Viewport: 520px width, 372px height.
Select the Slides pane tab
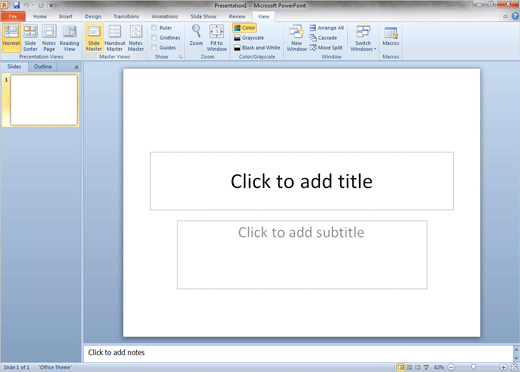click(14, 67)
